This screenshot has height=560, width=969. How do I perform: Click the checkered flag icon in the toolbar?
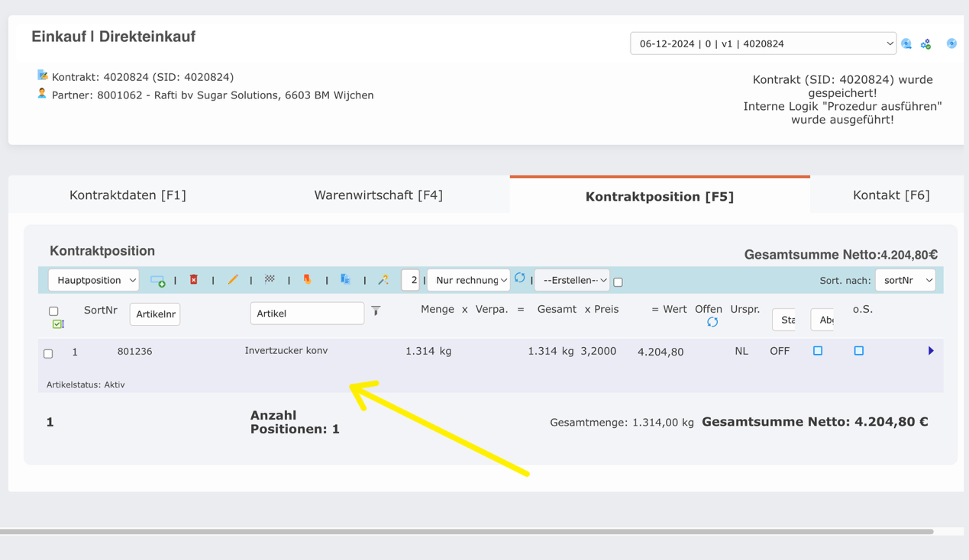point(270,280)
